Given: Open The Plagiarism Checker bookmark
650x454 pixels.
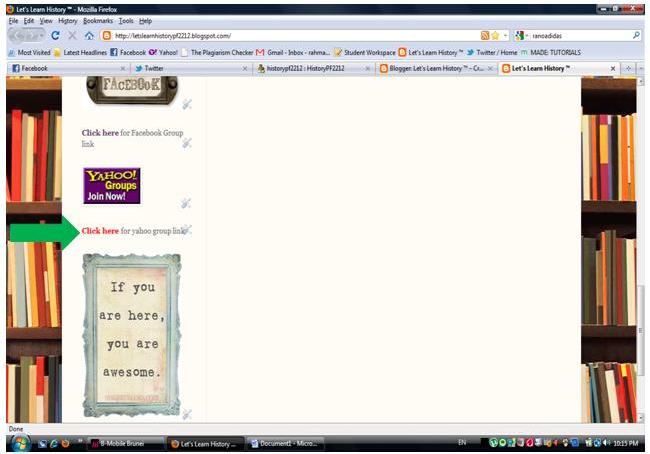Looking at the screenshot, I should click(217, 53).
